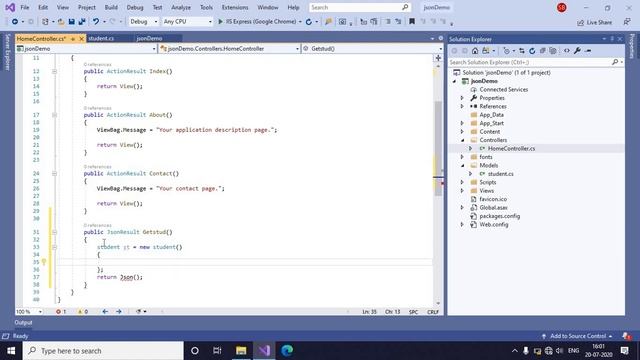Close the HomeController.cs tab

(x=82, y=39)
